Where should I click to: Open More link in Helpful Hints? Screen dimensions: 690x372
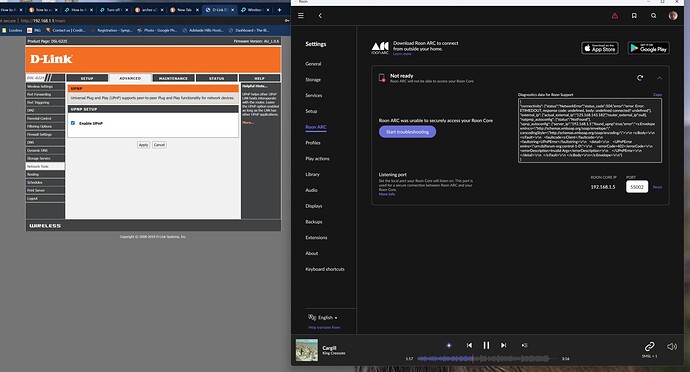pos(248,123)
